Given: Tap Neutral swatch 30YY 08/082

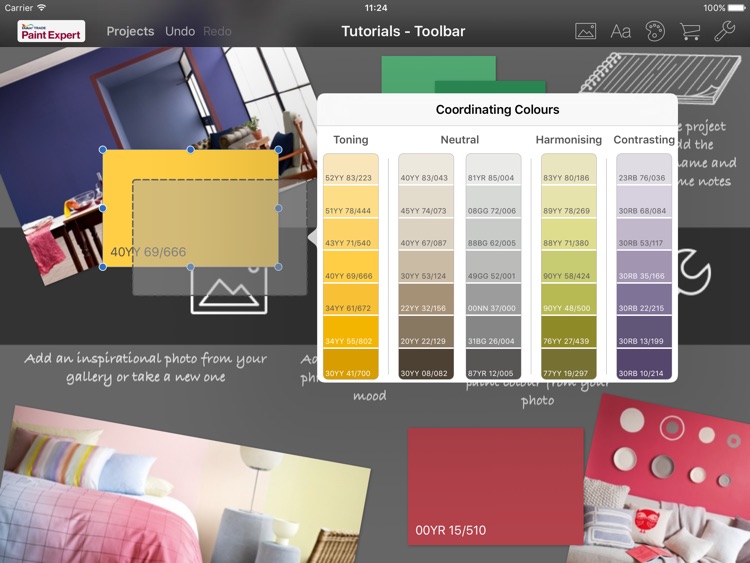Looking at the screenshot, I should 426,364.
